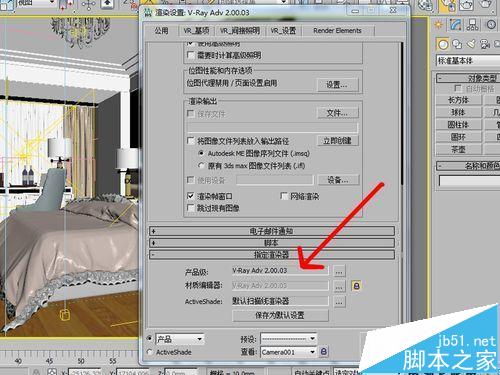Switch to the Modify panel icon
The height and width of the screenshot is (375, 500).
tap(456, 24)
